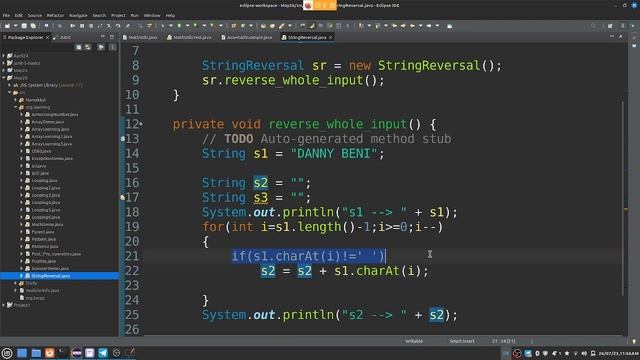The width and height of the screenshot is (640, 360).
Task: Maximize the editor area icon
Action: pyautogui.click(x=620, y=36)
